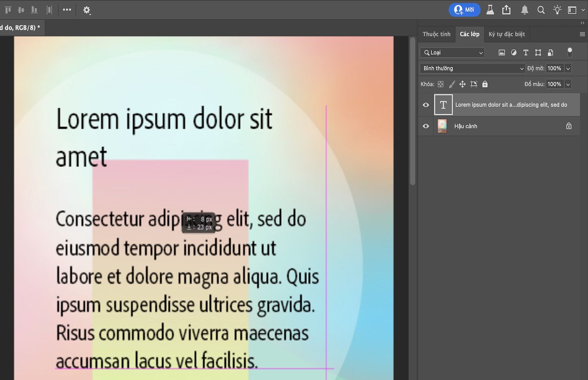Filter layers by smart objects
Screen dimensions: 588x380
550,52
